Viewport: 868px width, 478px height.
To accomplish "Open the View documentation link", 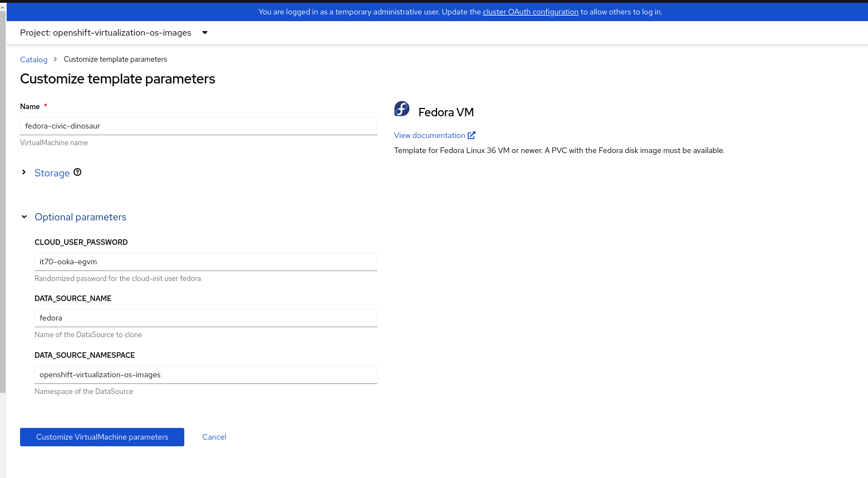I will pyautogui.click(x=430, y=135).
